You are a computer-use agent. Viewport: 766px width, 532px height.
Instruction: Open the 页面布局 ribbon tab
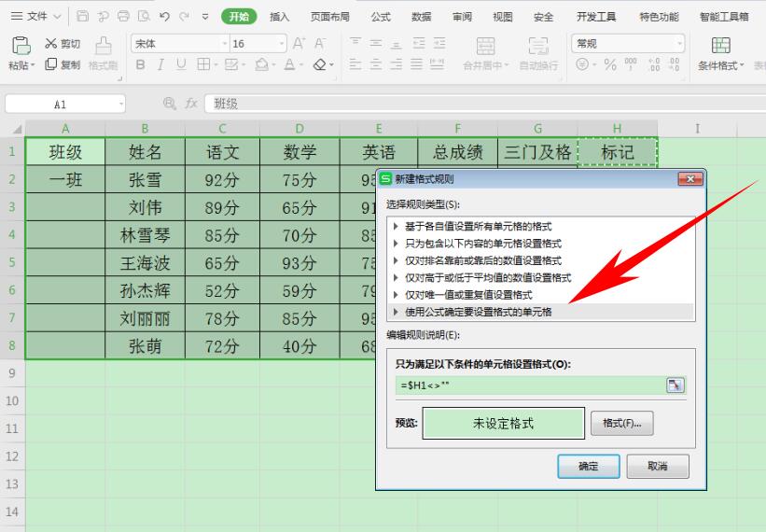pyautogui.click(x=329, y=17)
